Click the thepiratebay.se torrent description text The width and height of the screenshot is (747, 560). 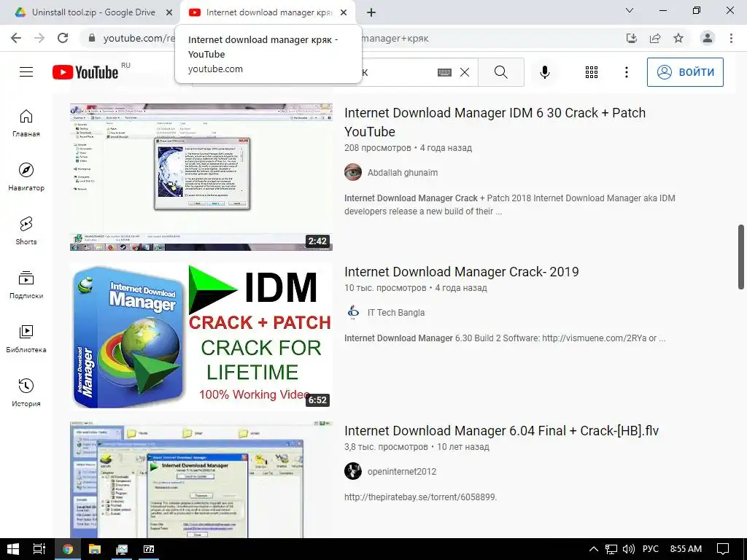pyautogui.click(x=421, y=497)
